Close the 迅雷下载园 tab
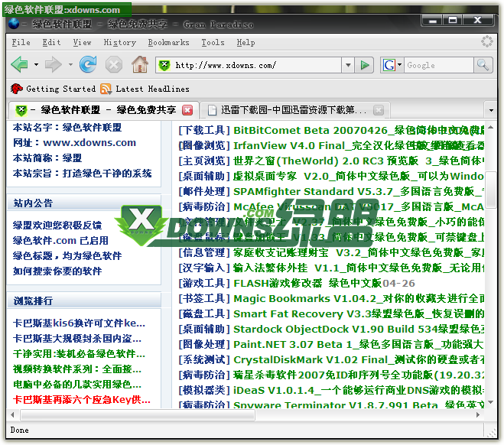This screenshot has height=445, width=504. pos(379,110)
